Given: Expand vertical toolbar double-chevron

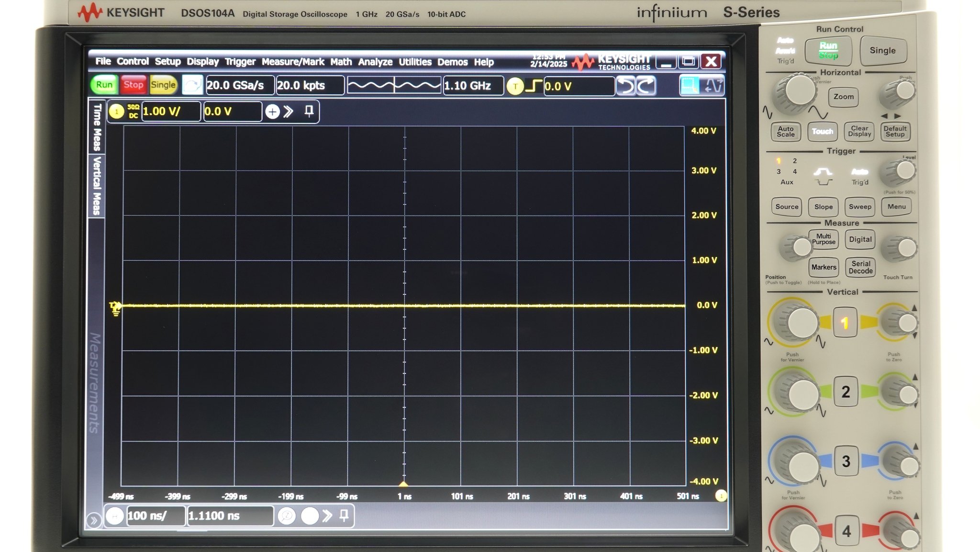Looking at the screenshot, I should click(289, 112).
